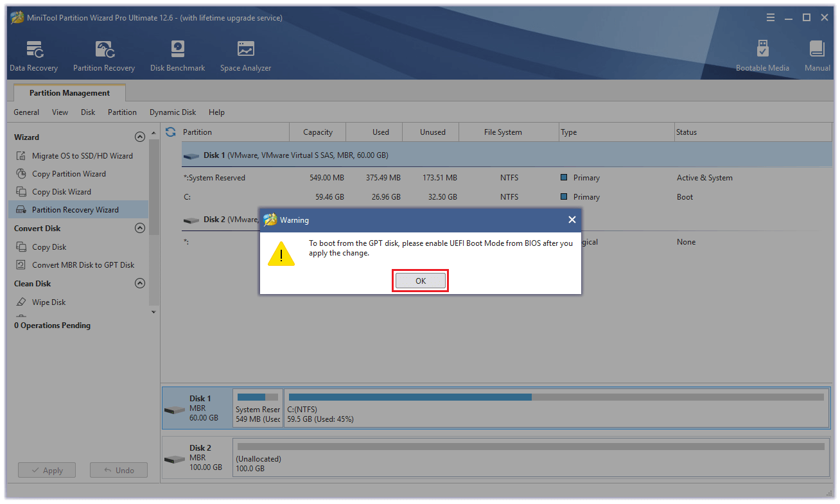Open the Partition menu

point(122,112)
